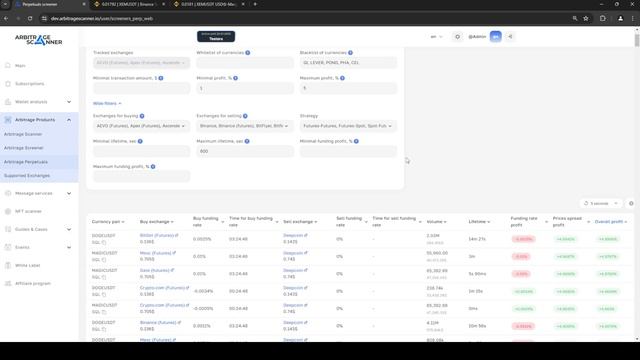Viewport: 640px width, 360px height.
Task: Open Arbitrage Perpetuals in the sidebar
Action: click(26, 162)
